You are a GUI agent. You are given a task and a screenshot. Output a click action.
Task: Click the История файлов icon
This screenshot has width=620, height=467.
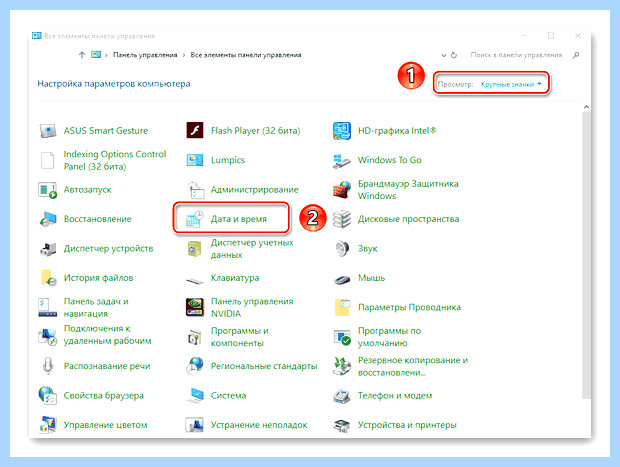pos(48,278)
